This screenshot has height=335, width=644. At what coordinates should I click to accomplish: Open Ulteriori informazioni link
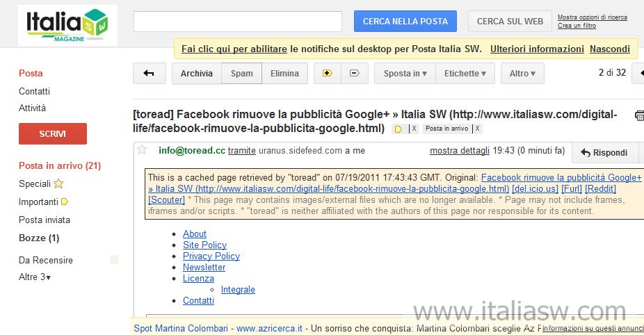tap(537, 49)
